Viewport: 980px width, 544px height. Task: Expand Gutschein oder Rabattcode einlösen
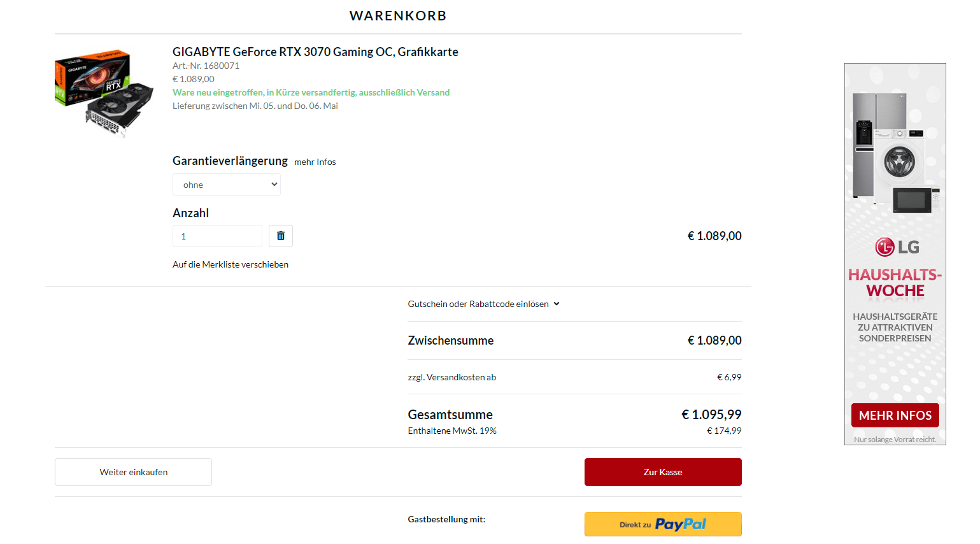(x=483, y=304)
